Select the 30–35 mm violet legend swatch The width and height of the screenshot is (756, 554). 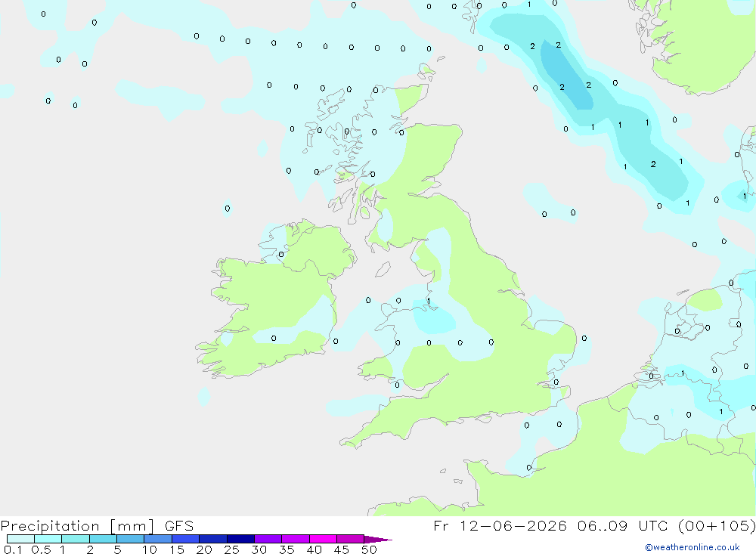point(268,539)
